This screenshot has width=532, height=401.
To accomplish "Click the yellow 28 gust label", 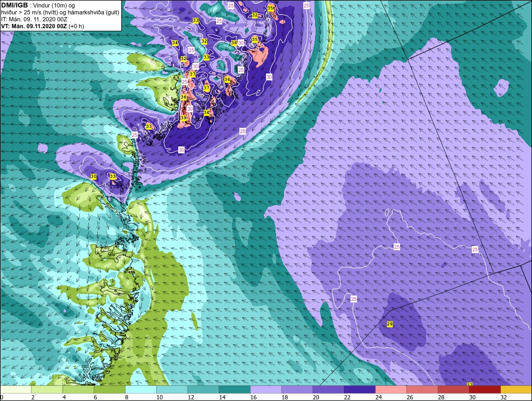I will 390,324.
